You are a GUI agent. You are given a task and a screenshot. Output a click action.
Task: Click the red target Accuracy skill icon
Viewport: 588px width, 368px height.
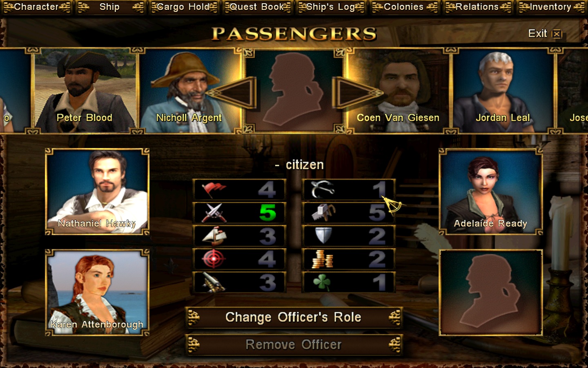pos(214,259)
